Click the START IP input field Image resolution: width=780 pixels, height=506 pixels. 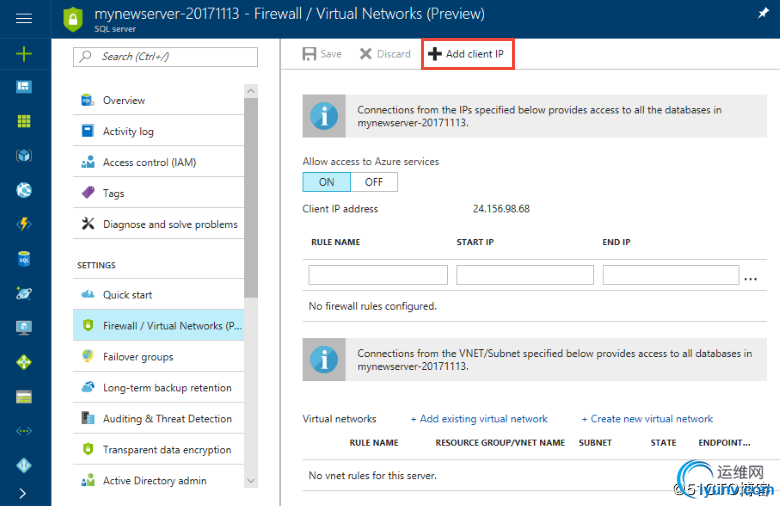525,275
